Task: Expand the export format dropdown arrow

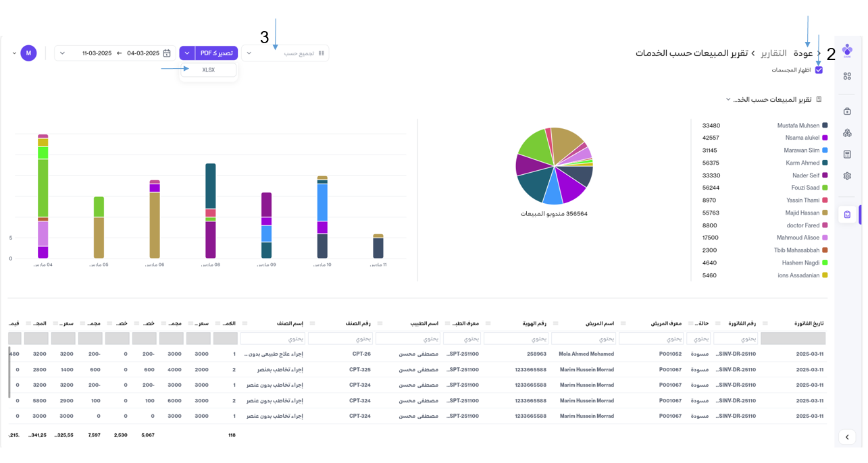Action: [x=187, y=53]
